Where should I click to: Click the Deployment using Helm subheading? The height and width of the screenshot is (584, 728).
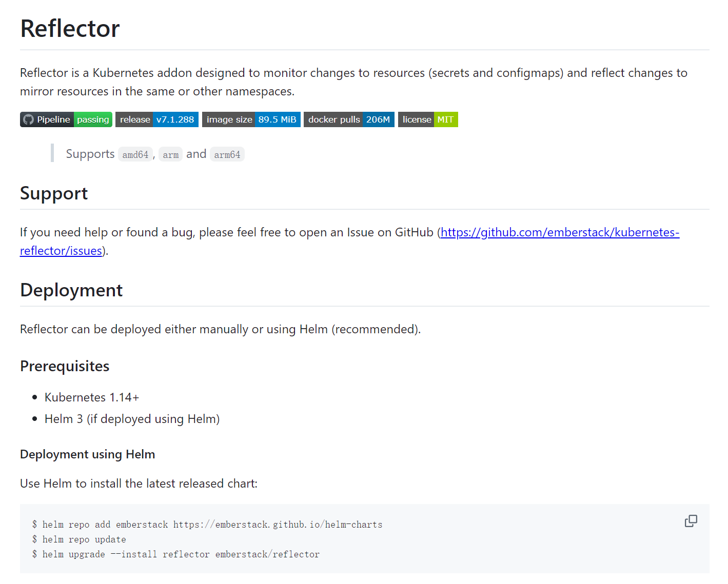(x=87, y=454)
